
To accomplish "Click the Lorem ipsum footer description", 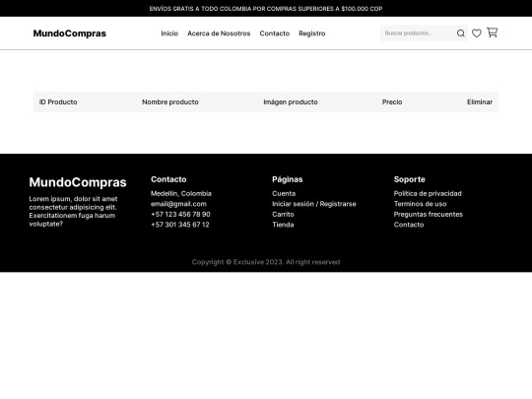I will click(73, 211).
